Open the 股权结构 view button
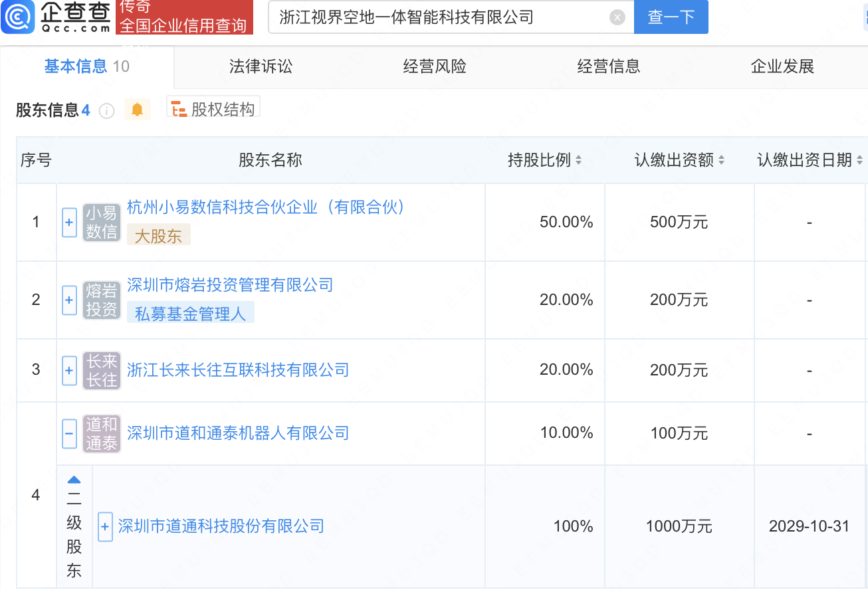 click(213, 109)
